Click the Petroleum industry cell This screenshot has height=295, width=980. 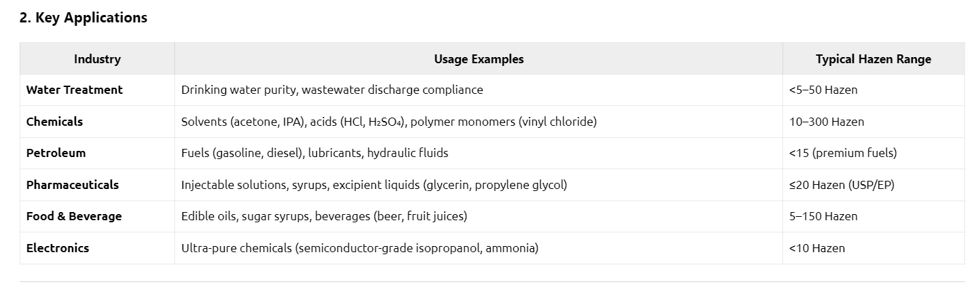pyautogui.click(x=56, y=153)
